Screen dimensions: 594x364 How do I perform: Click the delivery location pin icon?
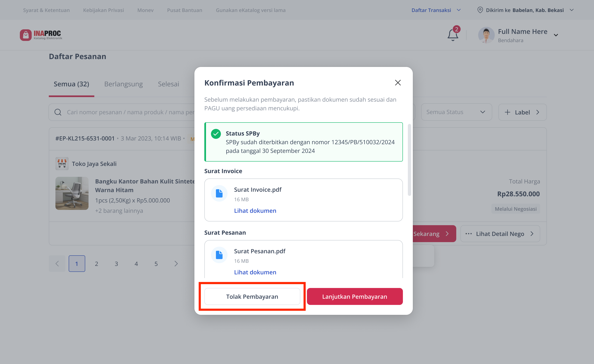point(480,10)
